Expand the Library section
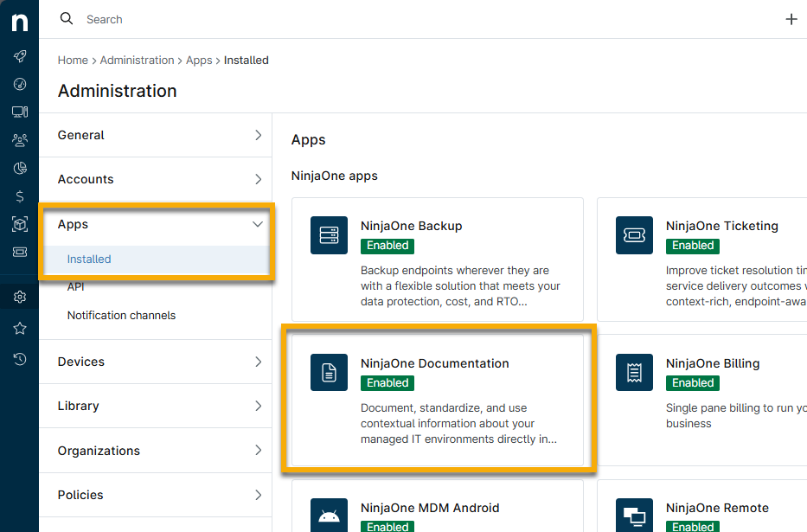This screenshot has width=807, height=532. pos(156,406)
